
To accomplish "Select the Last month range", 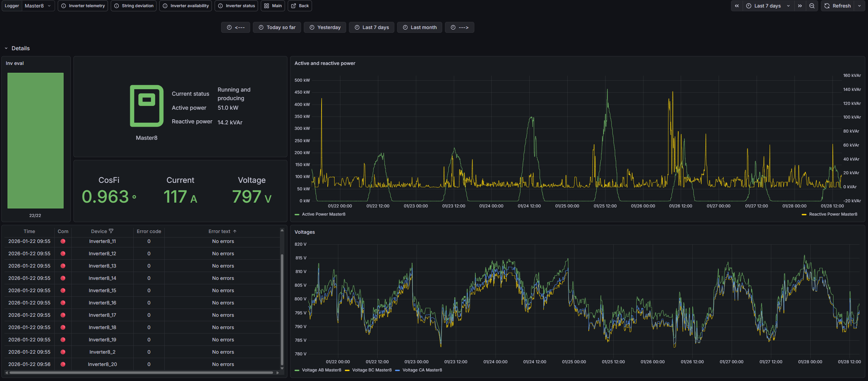I will click(x=420, y=27).
